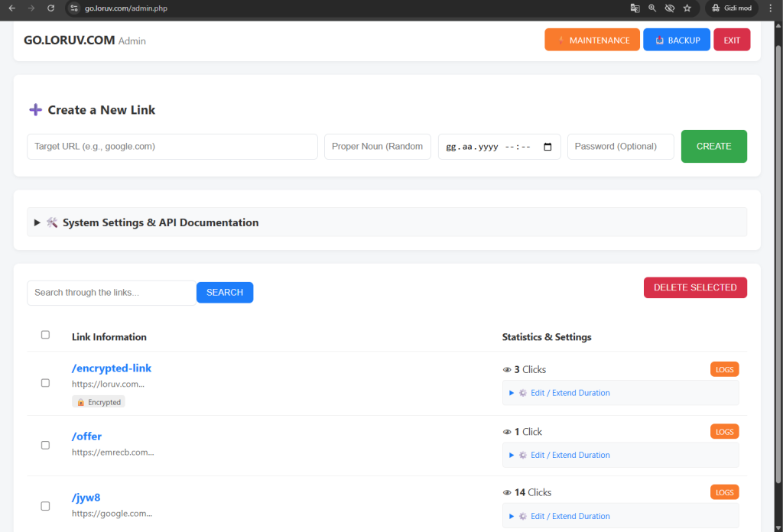Expand Edit / Extend Duration for /encrypted-link
The image size is (783, 532).
(x=570, y=393)
